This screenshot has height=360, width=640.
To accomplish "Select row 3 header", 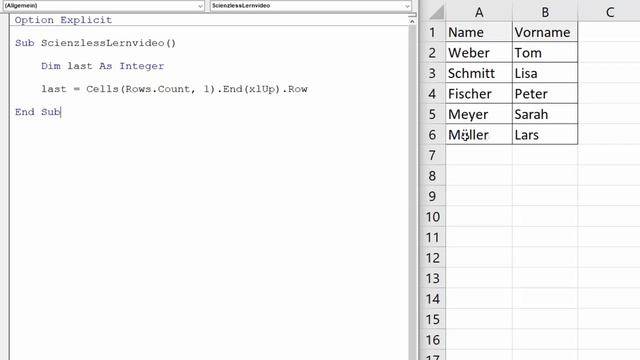I will (432, 73).
